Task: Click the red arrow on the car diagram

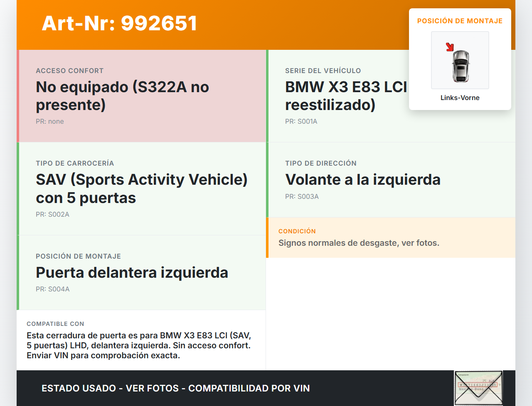Action: pos(450,47)
